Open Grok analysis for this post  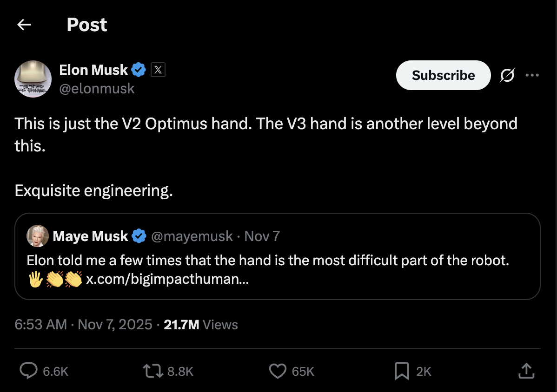[x=507, y=75]
